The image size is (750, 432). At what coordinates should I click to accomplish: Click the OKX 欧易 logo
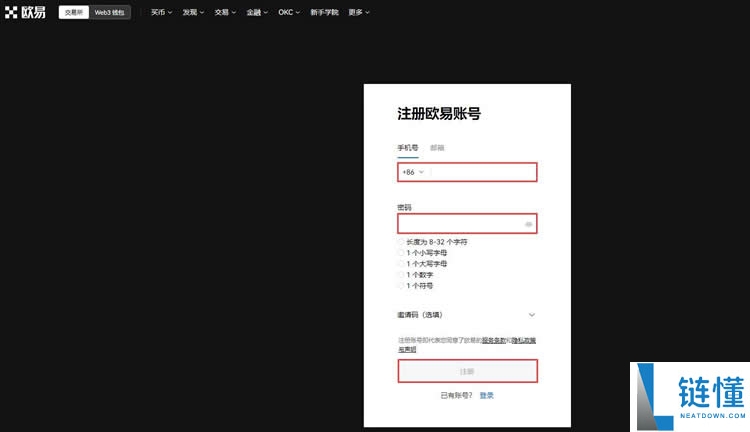[25, 12]
